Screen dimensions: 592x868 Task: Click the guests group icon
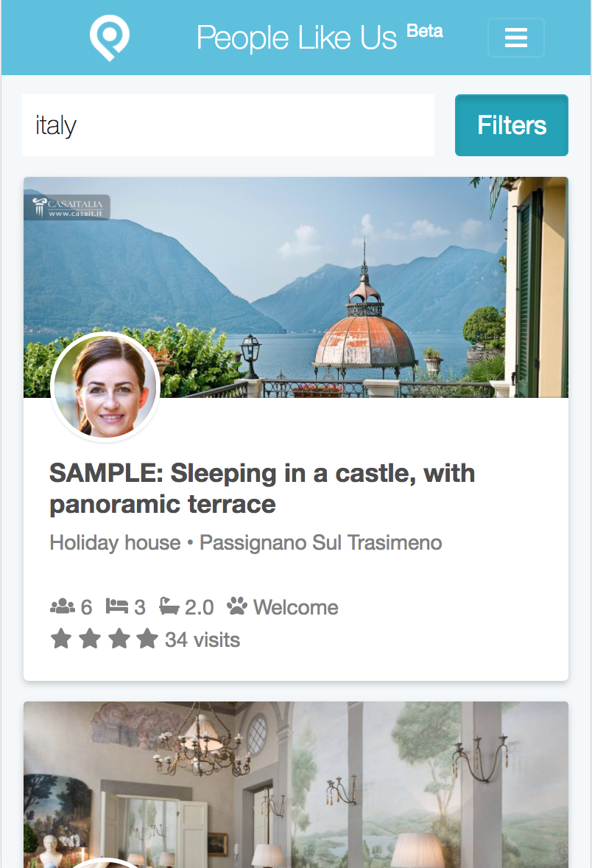pyautogui.click(x=63, y=606)
